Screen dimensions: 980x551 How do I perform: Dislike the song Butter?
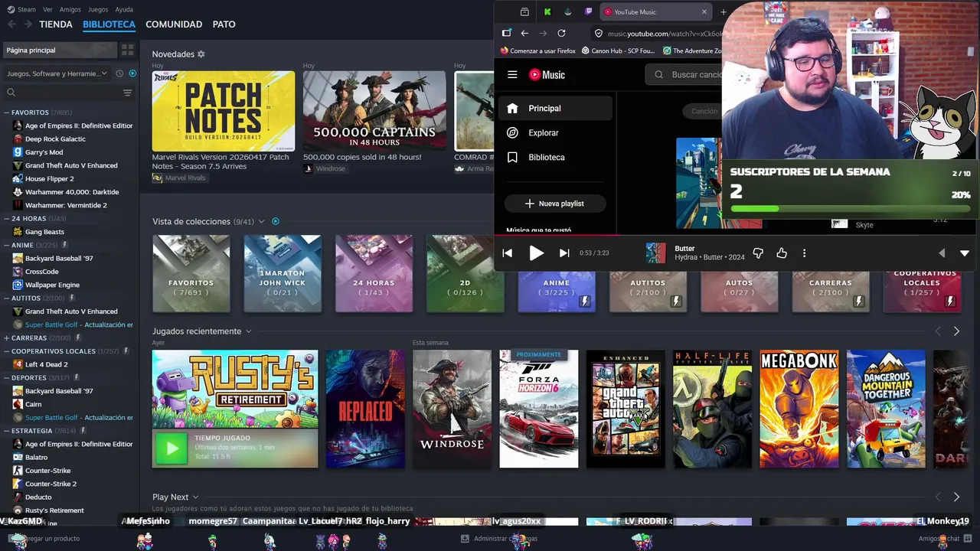(758, 253)
